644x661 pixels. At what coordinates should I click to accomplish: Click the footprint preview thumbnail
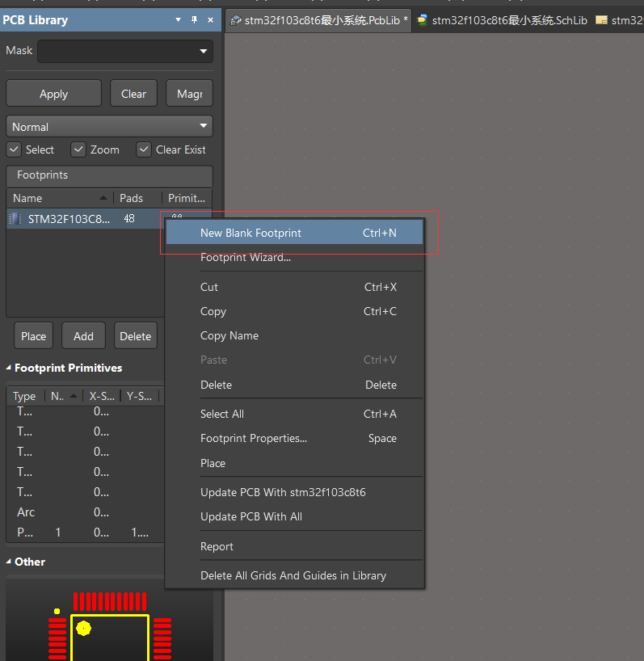pyautogui.click(x=110, y=621)
